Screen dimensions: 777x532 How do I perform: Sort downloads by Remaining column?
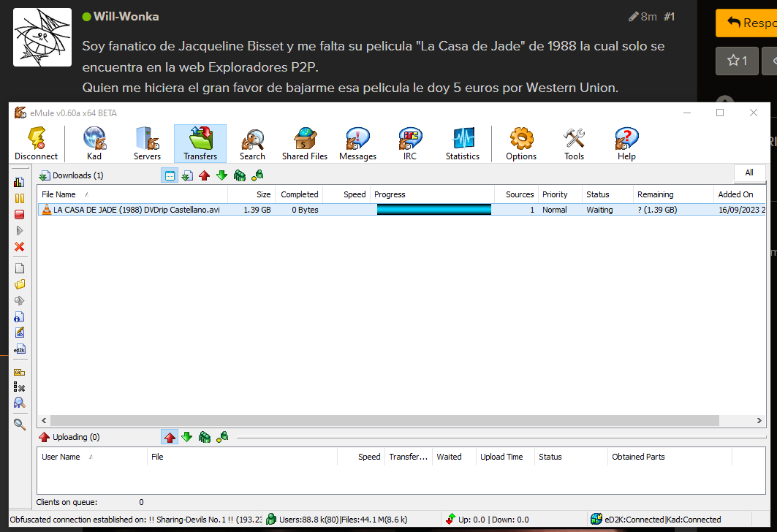tap(673, 194)
